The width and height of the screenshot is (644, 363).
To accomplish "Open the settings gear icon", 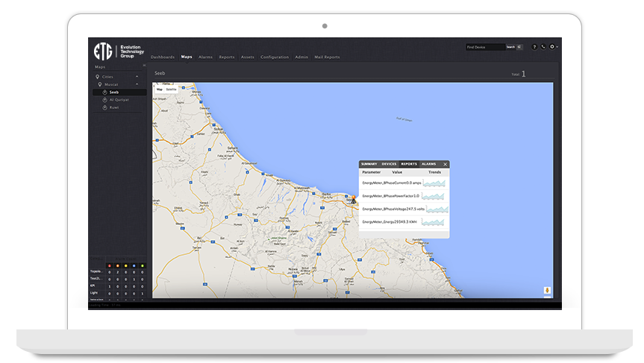I will point(552,47).
